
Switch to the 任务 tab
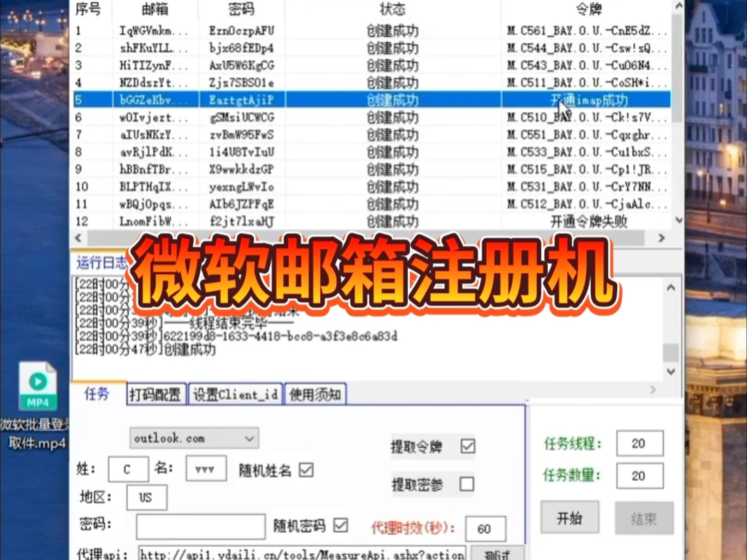[x=97, y=394]
